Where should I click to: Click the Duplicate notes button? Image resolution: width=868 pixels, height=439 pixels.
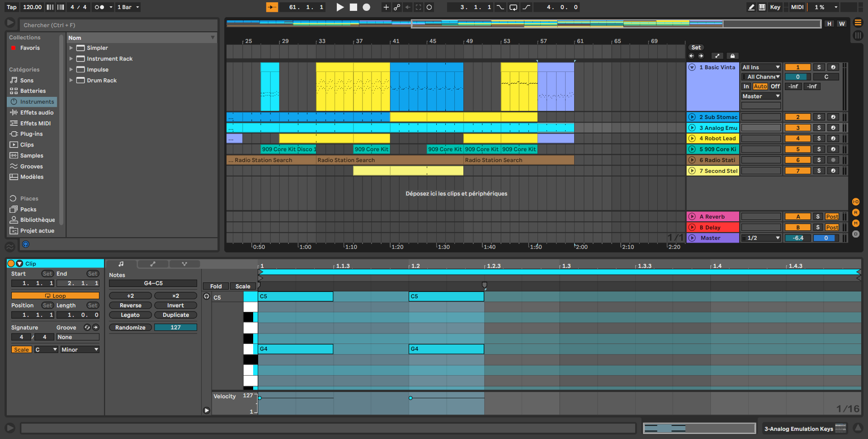tap(175, 315)
